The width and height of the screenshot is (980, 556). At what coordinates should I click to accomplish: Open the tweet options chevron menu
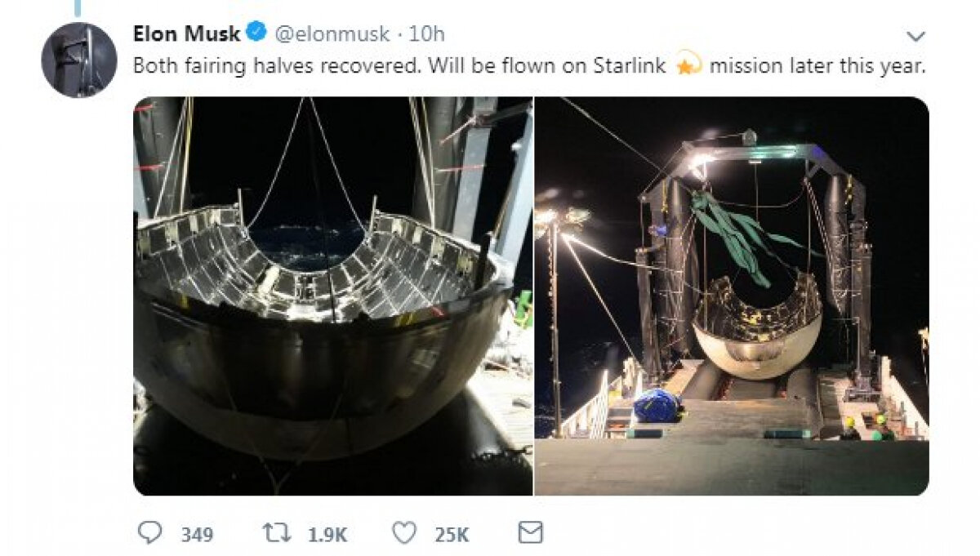(916, 36)
